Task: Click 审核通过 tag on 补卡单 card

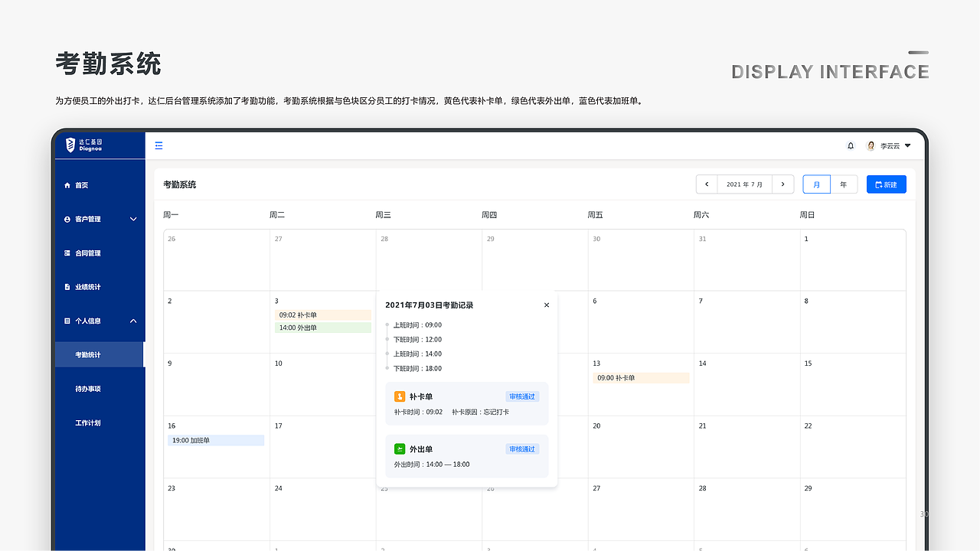Action: (522, 396)
